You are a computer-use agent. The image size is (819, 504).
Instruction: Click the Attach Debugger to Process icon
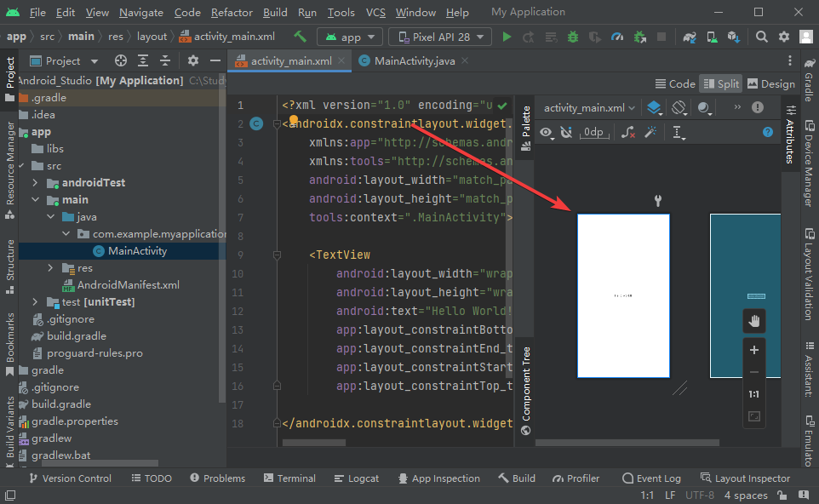(x=640, y=37)
